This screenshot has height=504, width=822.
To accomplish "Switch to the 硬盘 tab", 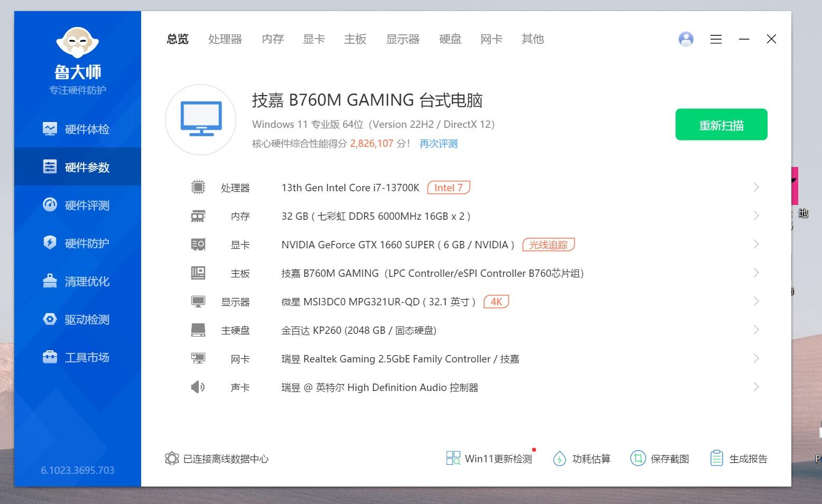I will (x=450, y=39).
